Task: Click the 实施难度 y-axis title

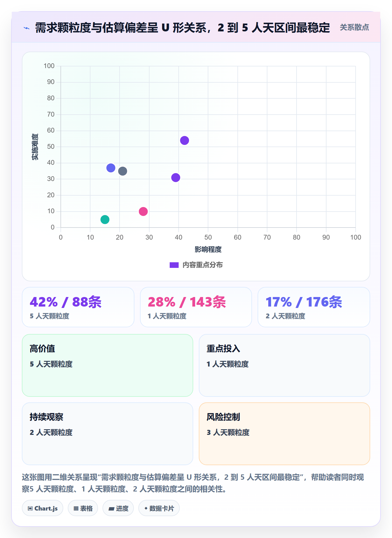Action: coord(35,147)
